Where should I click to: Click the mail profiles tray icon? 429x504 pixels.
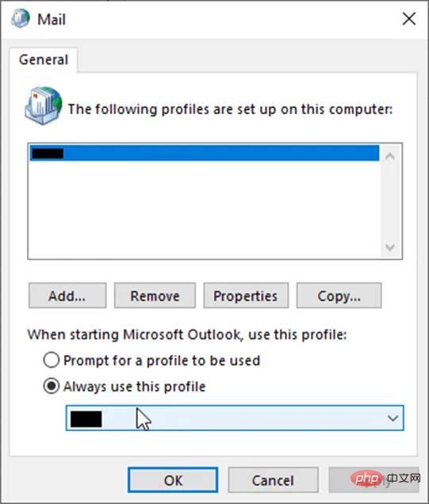[x=44, y=106]
